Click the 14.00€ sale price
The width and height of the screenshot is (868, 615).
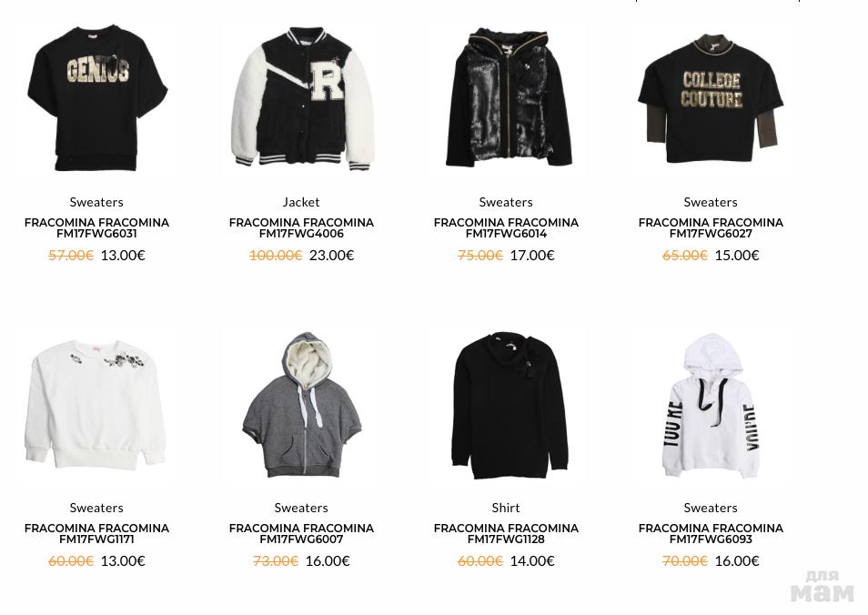532,560
